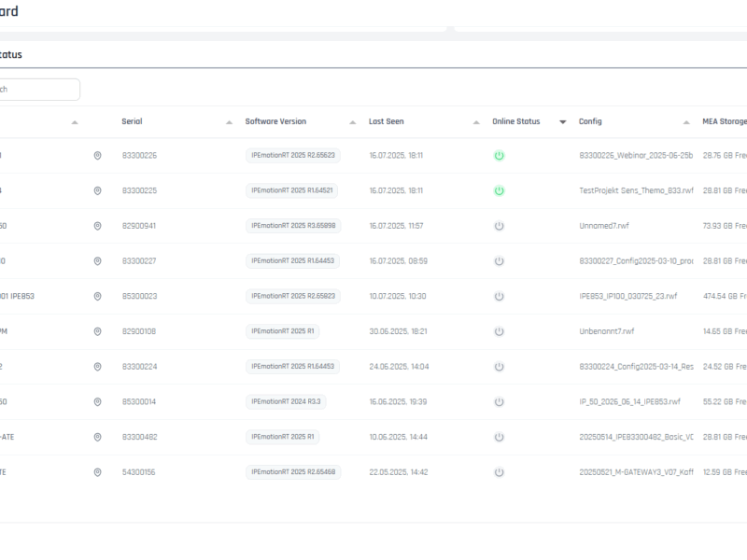Click location pin icon for serial 82900941

pos(97,226)
